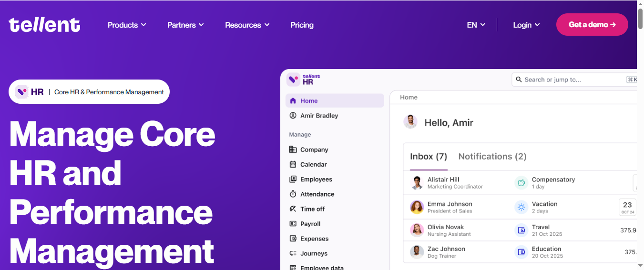Expand the Products dropdown menu

click(127, 25)
